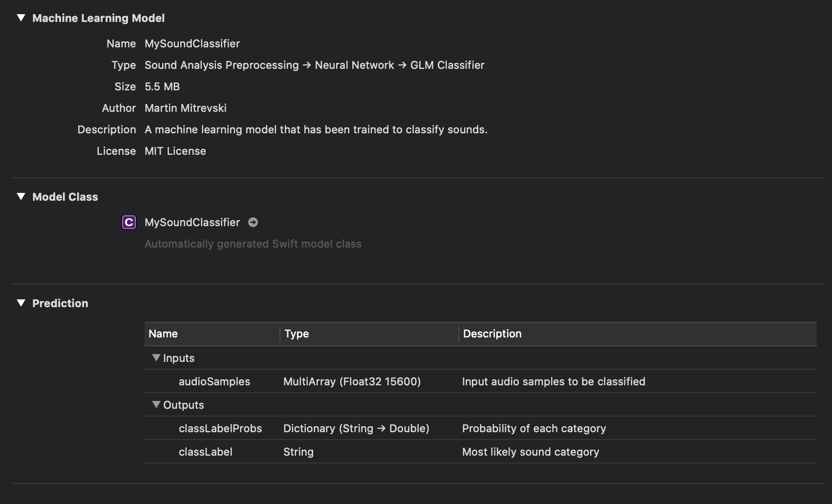Image resolution: width=832 pixels, height=504 pixels.
Task: Click the Description column header
Action: coord(492,334)
